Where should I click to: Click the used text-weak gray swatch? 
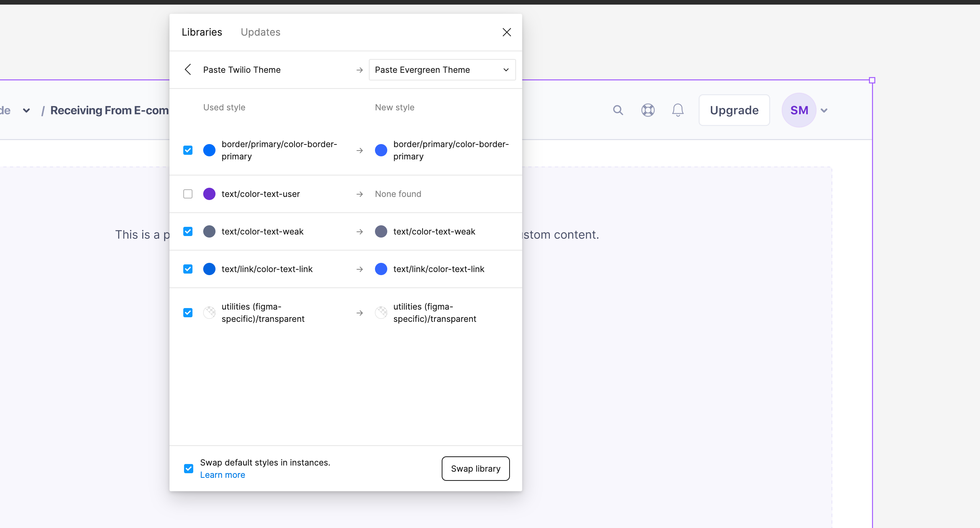pos(209,231)
